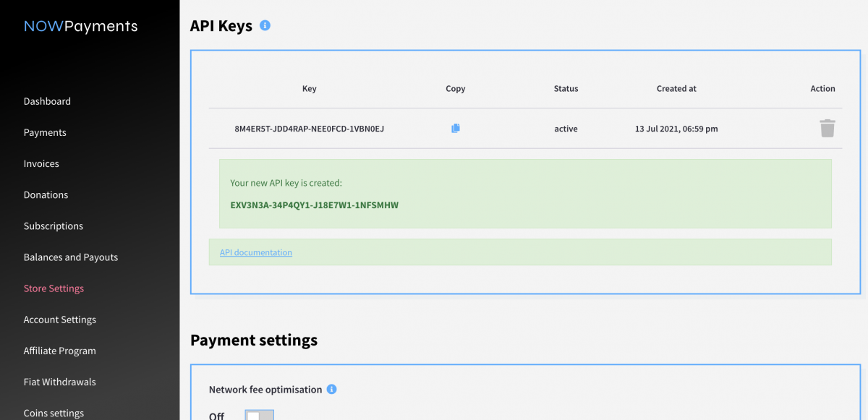Delete the API key via the trash icon
868x420 pixels.
click(827, 128)
